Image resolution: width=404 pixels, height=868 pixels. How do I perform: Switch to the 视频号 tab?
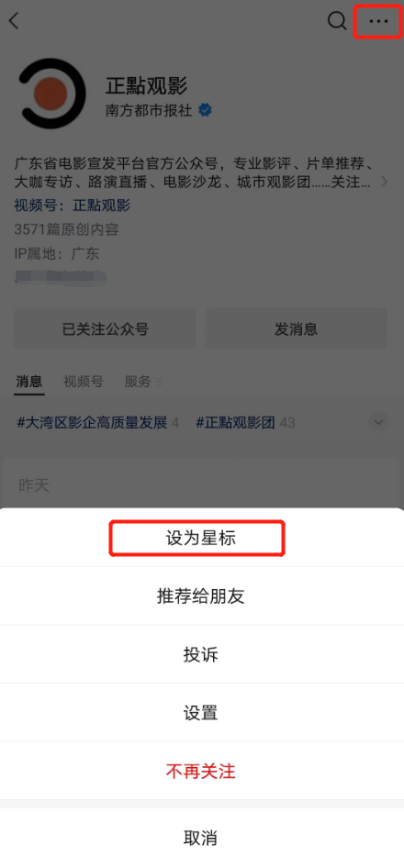(84, 382)
